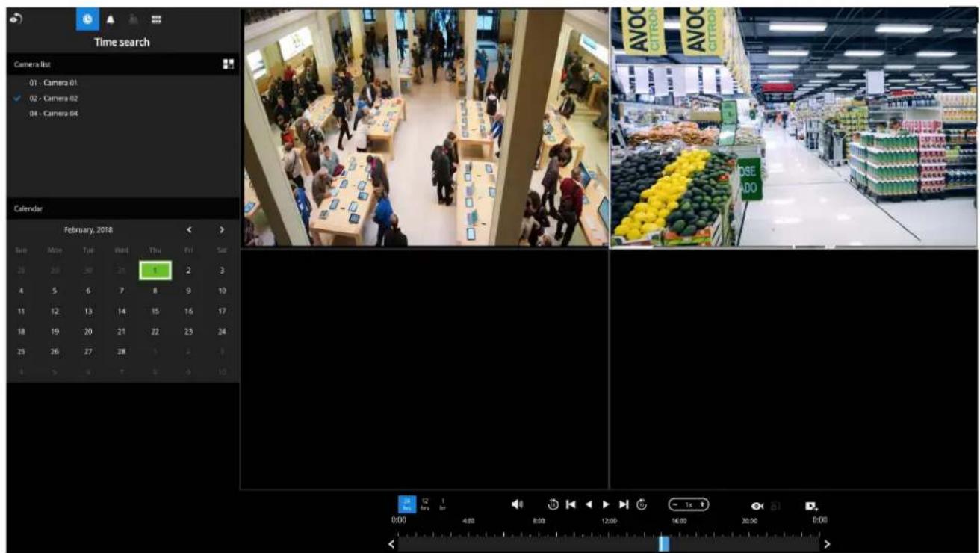
Task: Pick February 18 on the calendar
Action: pyautogui.click(x=21, y=330)
